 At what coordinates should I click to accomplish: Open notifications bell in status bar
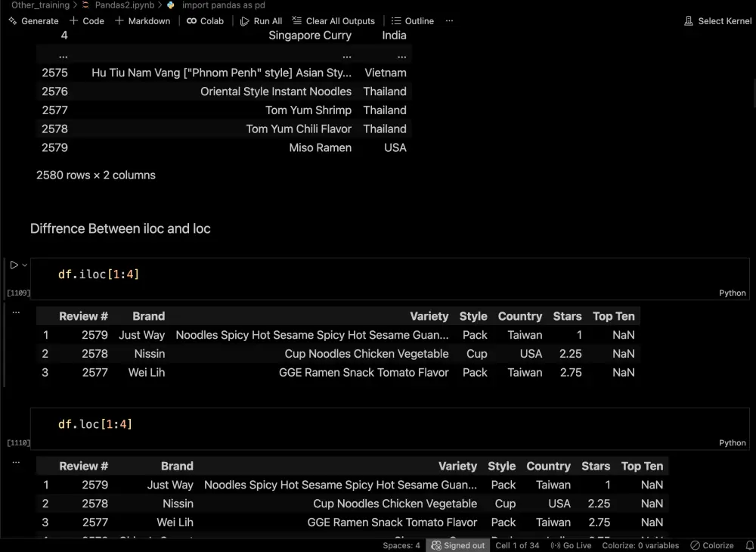pos(748,545)
